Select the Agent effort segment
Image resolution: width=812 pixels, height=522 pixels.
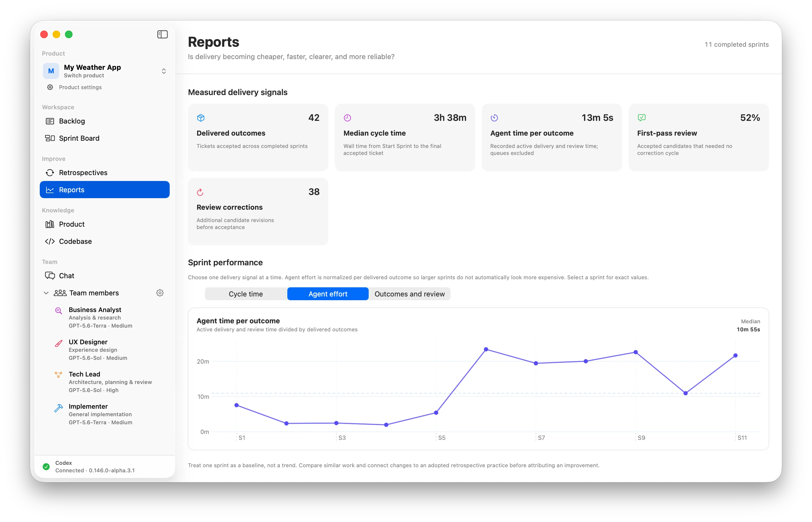point(328,294)
